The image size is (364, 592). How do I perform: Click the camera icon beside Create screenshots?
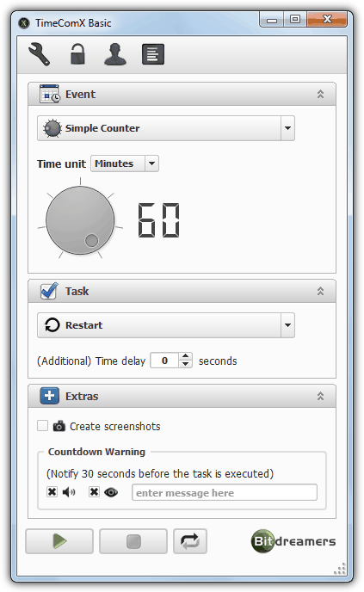[x=59, y=426]
